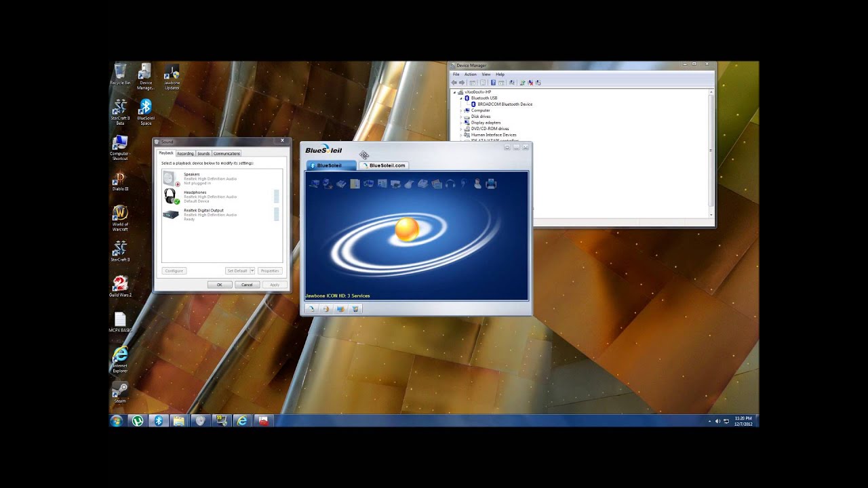This screenshot has width=868, height=488.
Task: Open the Action menu in Device Manager
Action: 470,74
